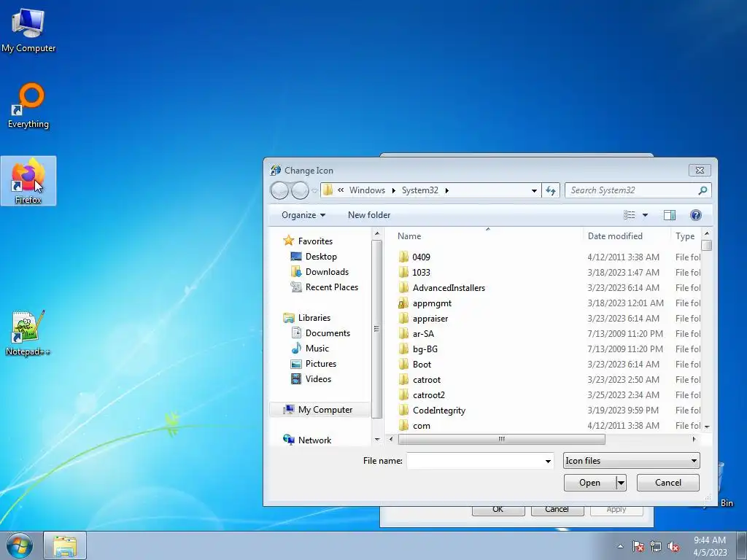Open the My Computer desktop icon
The image size is (747, 560).
point(28,30)
